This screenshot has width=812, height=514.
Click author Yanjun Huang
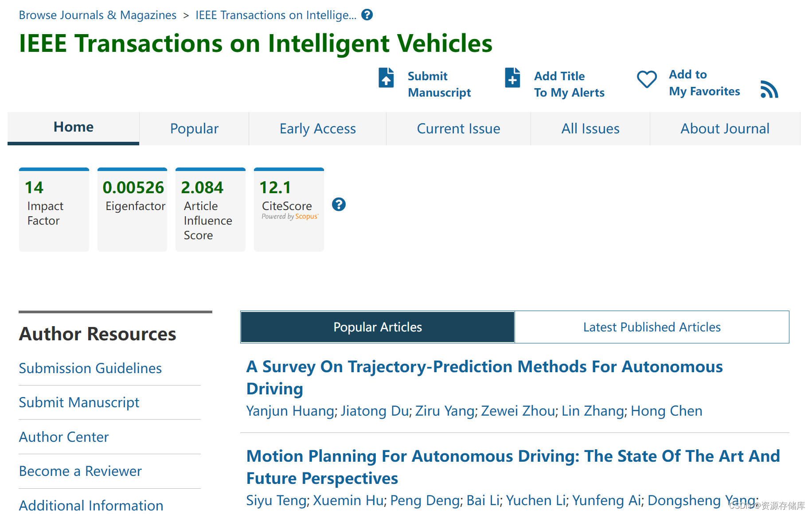290,411
